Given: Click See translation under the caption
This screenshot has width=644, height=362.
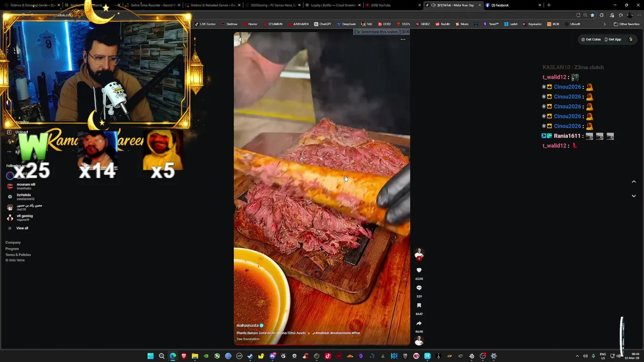Looking at the screenshot, I should click(x=248, y=339).
